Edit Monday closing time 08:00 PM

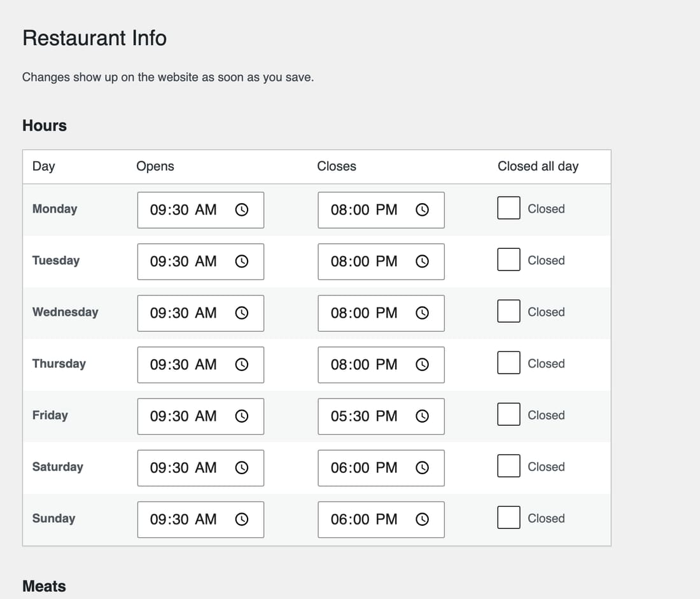click(x=381, y=210)
